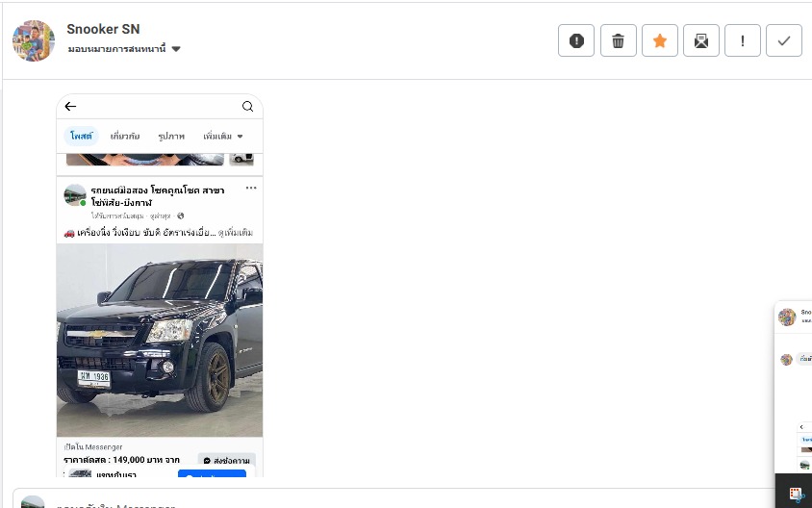Flag conversation with exclamation mark button
Image resolution: width=812 pixels, height=508 pixels.
pos(743,40)
